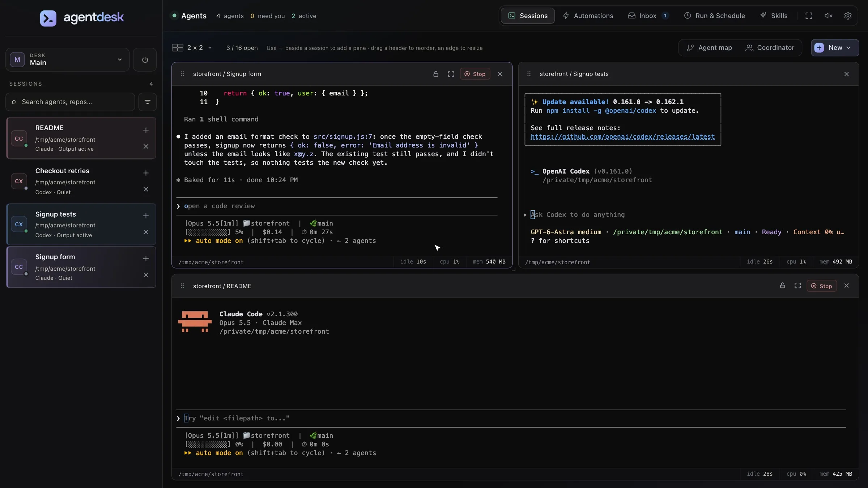The width and height of the screenshot is (868, 488).
Task: Click the agentdesk logo icon
Action: click(x=48, y=18)
